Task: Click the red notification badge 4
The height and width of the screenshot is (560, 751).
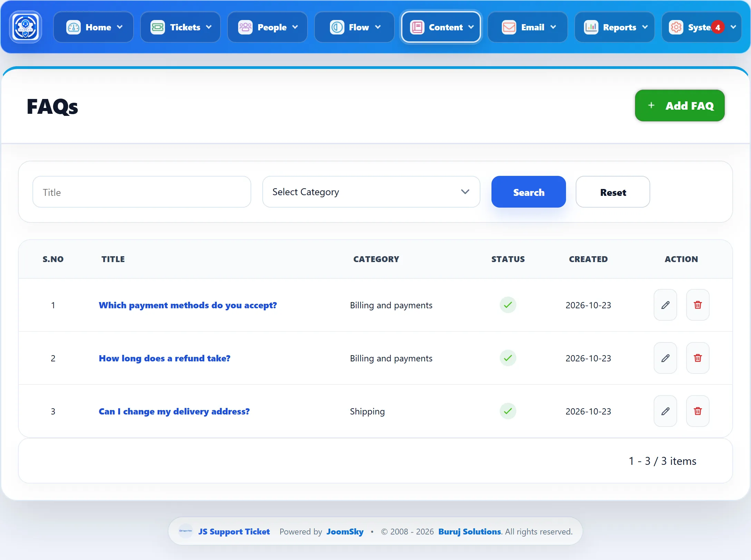Action: click(x=718, y=27)
